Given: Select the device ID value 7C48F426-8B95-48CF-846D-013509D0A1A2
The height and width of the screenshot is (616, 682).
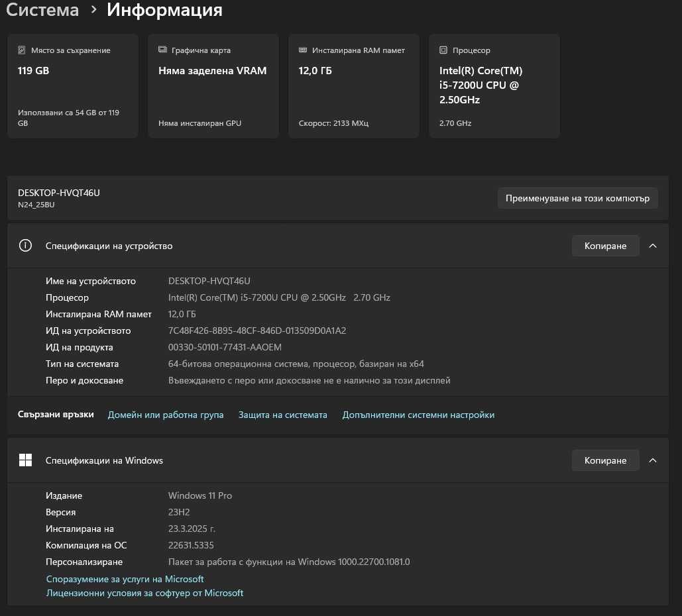Looking at the screenshot, I should [257, 331].
